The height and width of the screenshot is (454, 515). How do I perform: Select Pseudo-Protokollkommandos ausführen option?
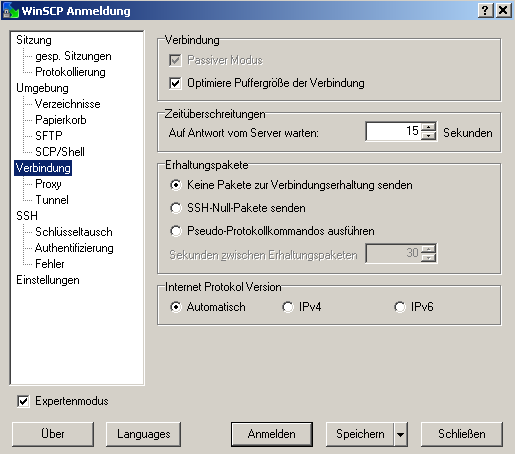(176, 231)
